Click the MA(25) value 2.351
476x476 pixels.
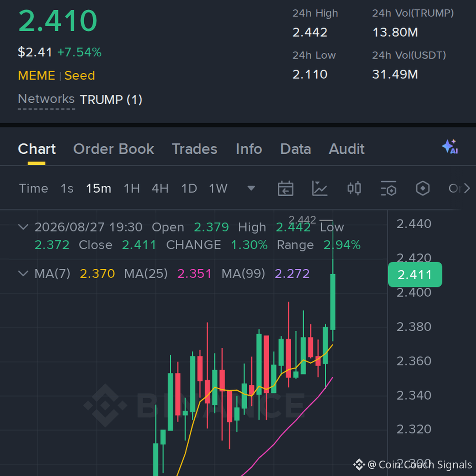[194, 274]
